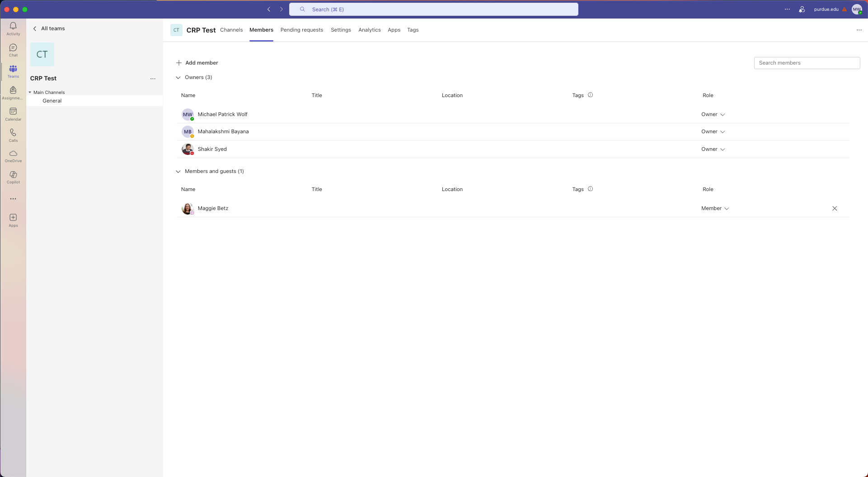Screen dimensions: 868x477
Task: Remove Maggie Betz with the X
Action: point(835,208)
